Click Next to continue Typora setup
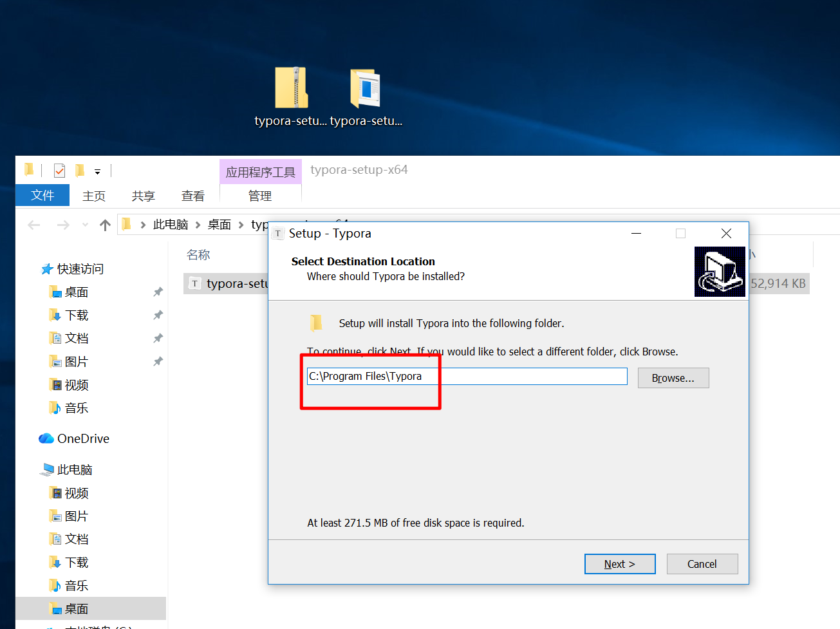This screenshot has width=840, height=629. coord(619,564)
